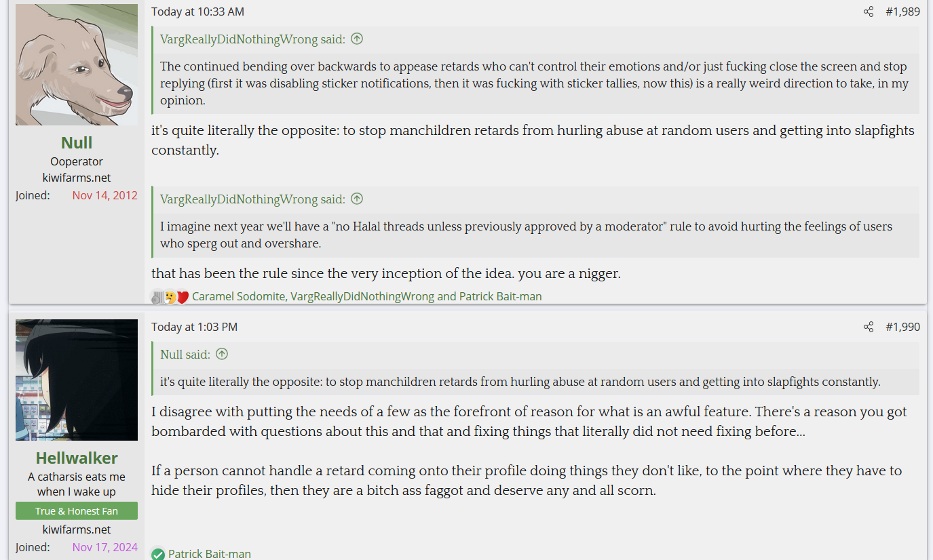The image size is (933, 560).
Task: Click share icon on post #1,989
Action: point(869,12)
